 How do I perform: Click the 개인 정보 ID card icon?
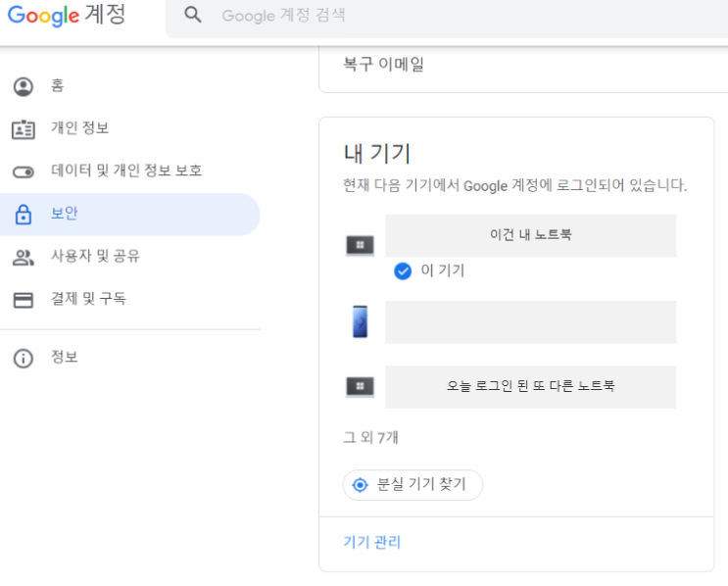point(23,129)
